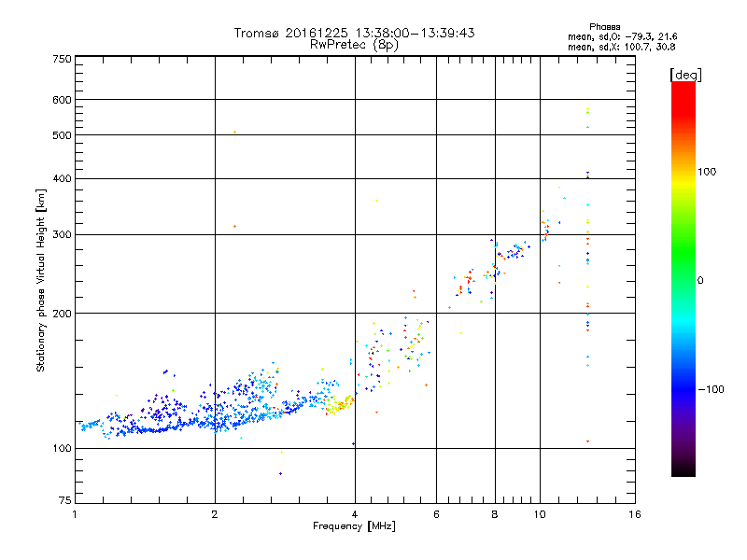
Task: Click the lone yellow point above 4 MHz near 350 km
Action: tap(376, 201)
